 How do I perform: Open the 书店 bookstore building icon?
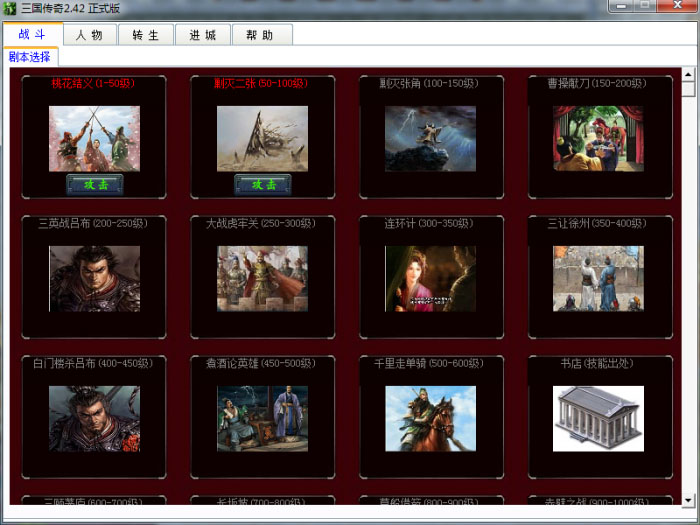pyautogui.click(x=598, y=418)
